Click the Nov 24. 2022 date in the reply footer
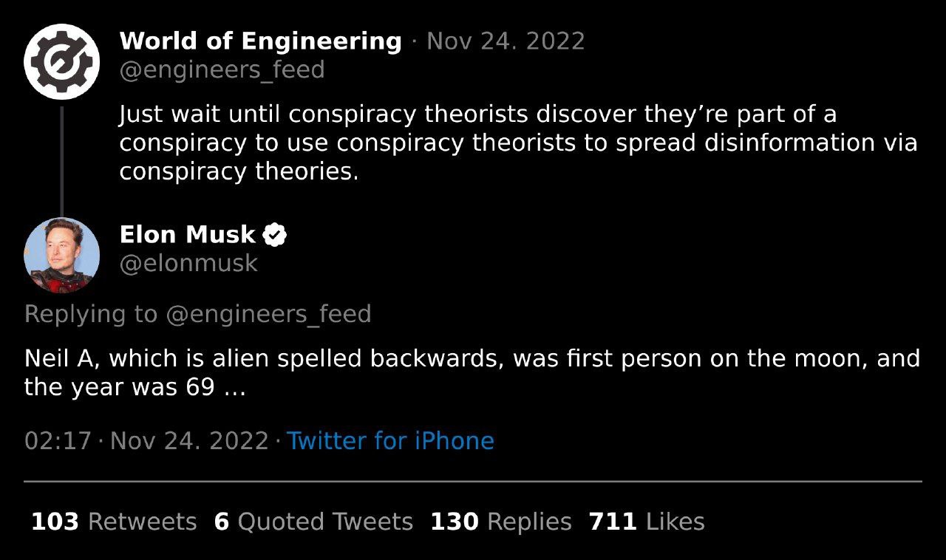Image resolution: width=946 pixels, height=560 pixels. coord(189,441)
